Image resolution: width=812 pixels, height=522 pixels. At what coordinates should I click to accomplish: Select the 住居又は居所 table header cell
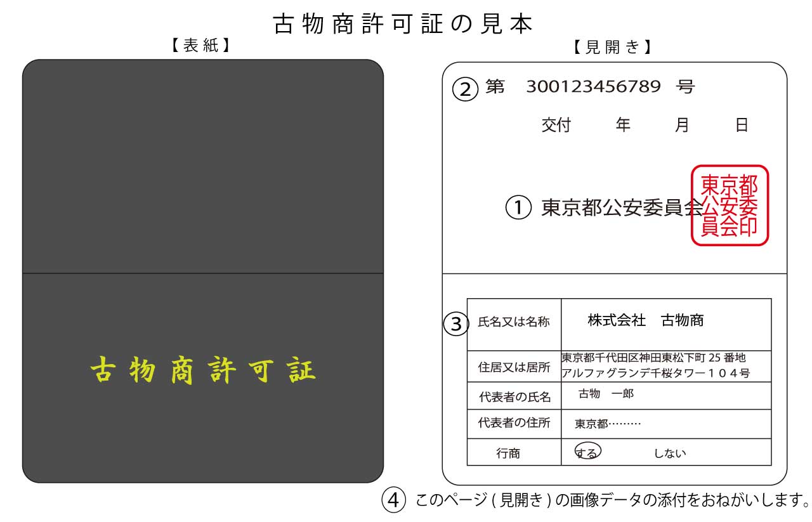click(x=514, y=367)
